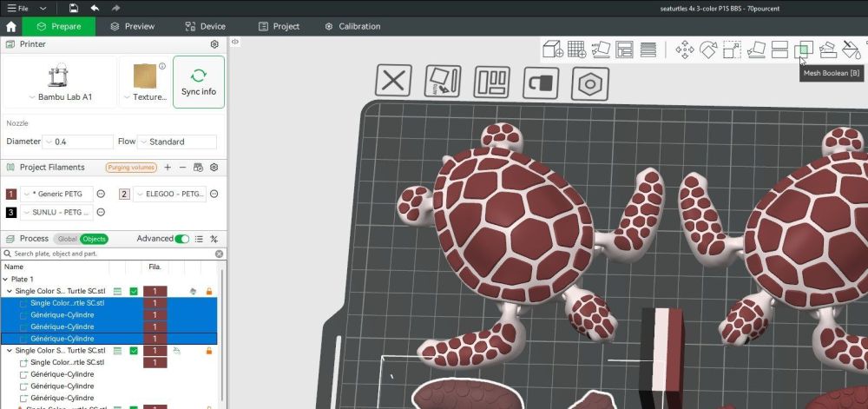Screen dimensions: 868x409
Task: Click the compare presets icon beside Advanced
Action: pos(214,239)
